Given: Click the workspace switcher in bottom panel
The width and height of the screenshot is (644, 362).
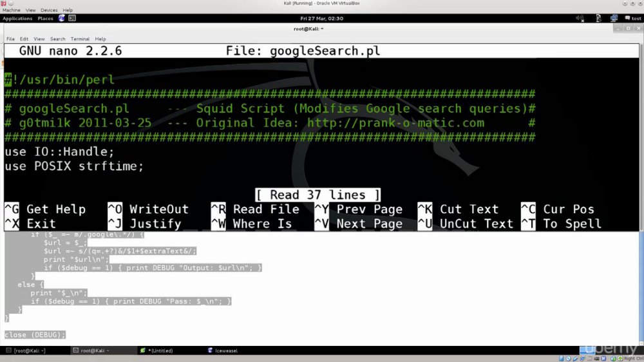Looking at the screenshot, I should click(x=587, y=350).
